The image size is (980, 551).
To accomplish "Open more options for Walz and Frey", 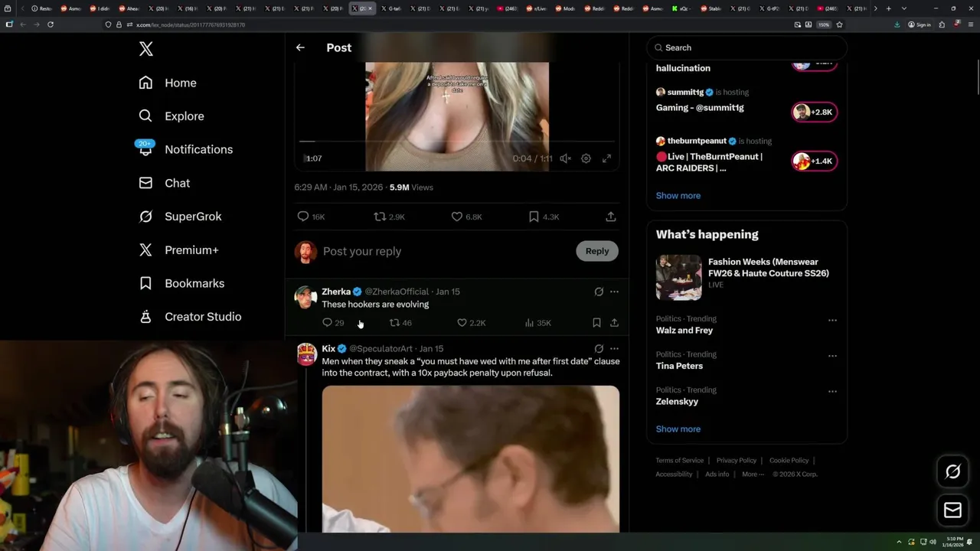I will (832, 320).
